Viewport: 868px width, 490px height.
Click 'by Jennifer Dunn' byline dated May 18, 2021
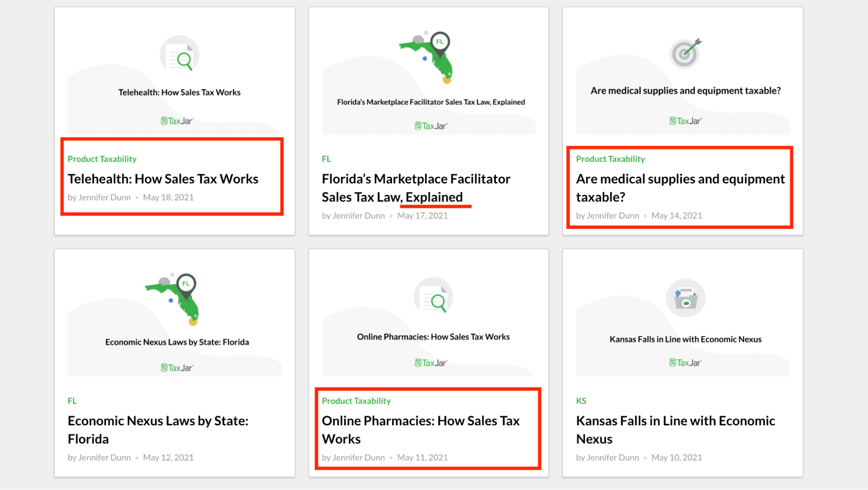click(x=99, y=197)
